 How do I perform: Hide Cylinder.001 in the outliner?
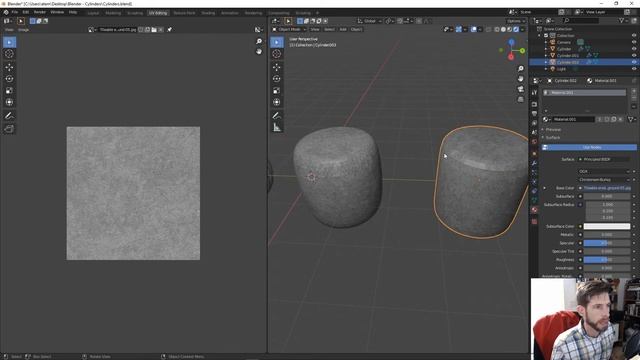634,56
